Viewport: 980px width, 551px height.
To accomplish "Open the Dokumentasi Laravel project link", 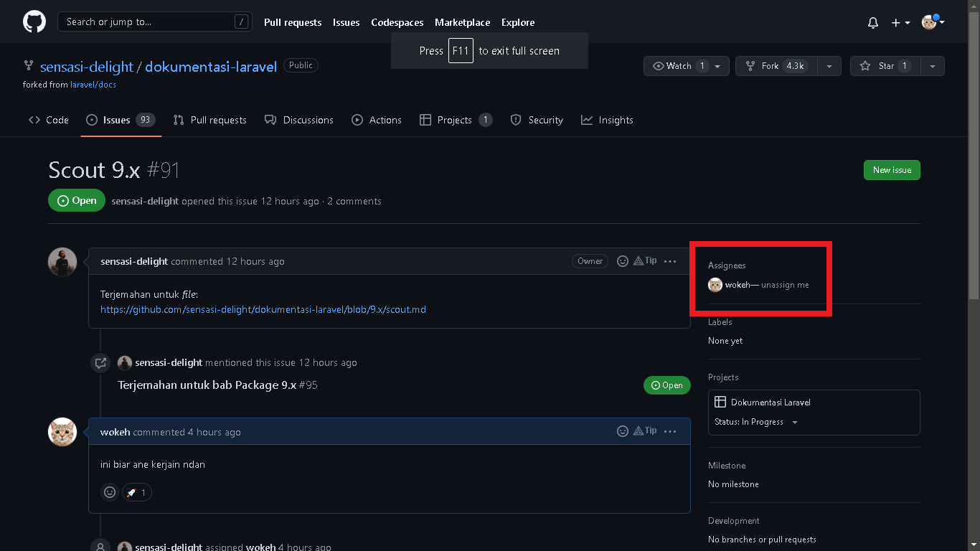I will click(771, 402).
